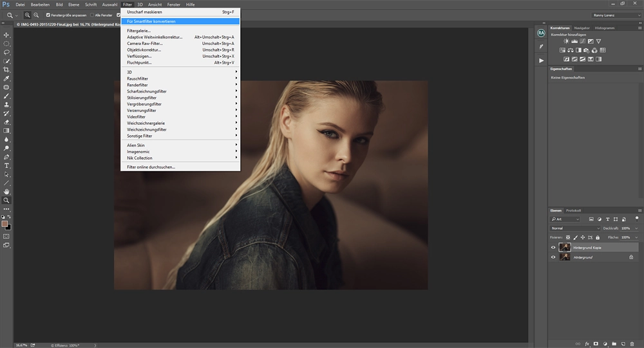Viewport: 644px width, 348px height.
Task: Select the Eyedropper tool
Action: (6, 78)
